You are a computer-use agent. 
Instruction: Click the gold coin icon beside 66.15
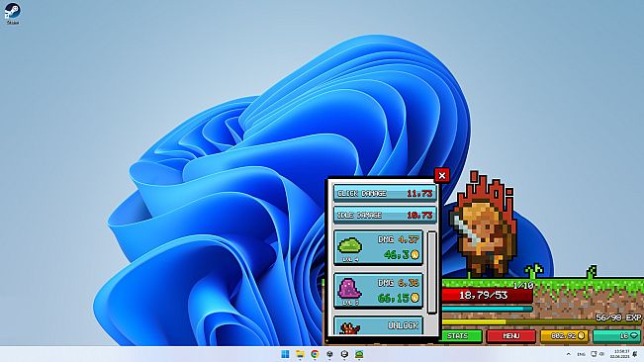[414, 298]
